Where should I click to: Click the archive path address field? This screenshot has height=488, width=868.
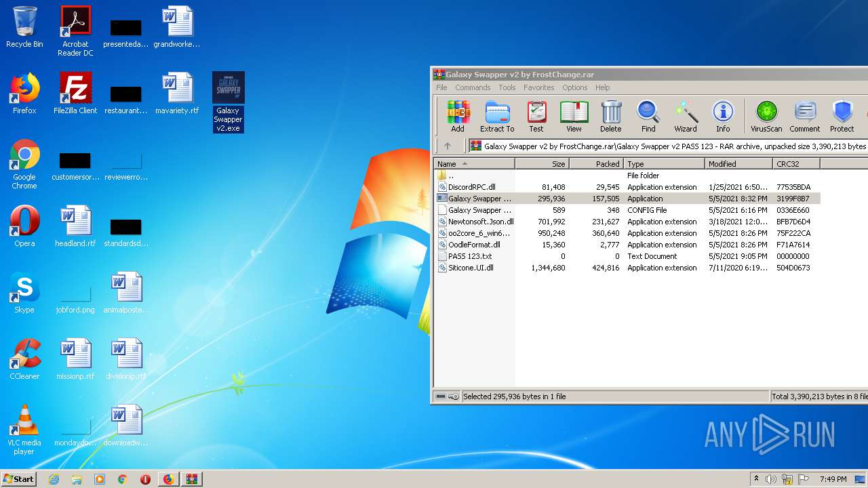pos(668,146)
